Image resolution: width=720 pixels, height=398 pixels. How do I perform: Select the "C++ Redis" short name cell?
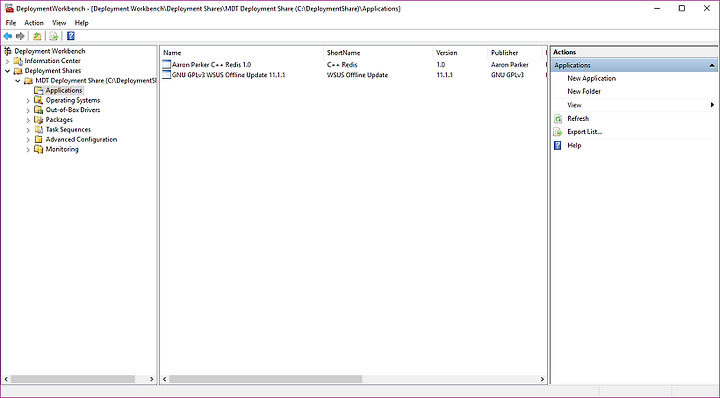(x=342, y=65)
